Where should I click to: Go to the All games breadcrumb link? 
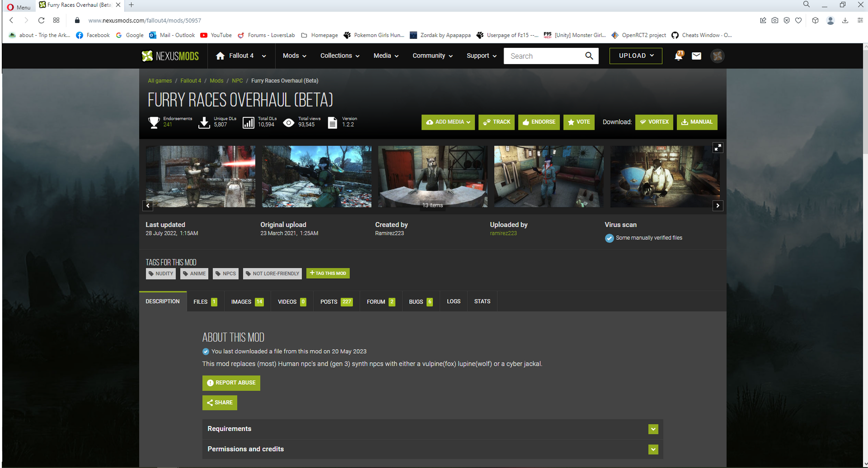click(160, 81)
